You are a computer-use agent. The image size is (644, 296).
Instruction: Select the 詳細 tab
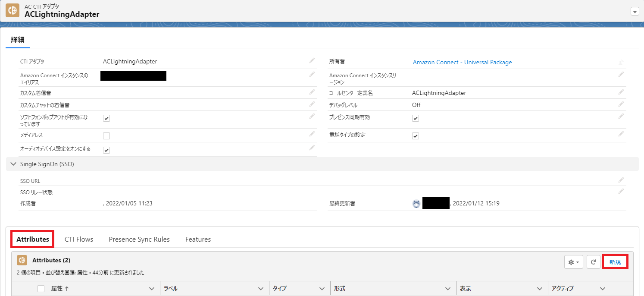coord(18,40)
